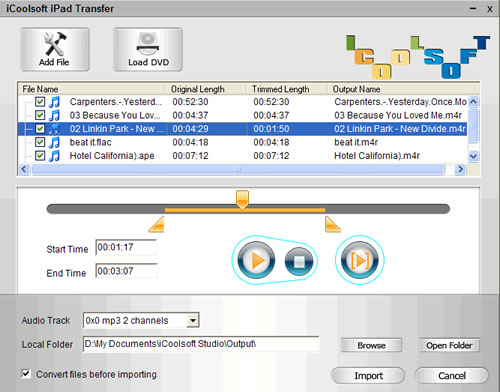The width and height of the screenshot is (500, 392).
Task: Click the Add File button
Action: point(55,49)
